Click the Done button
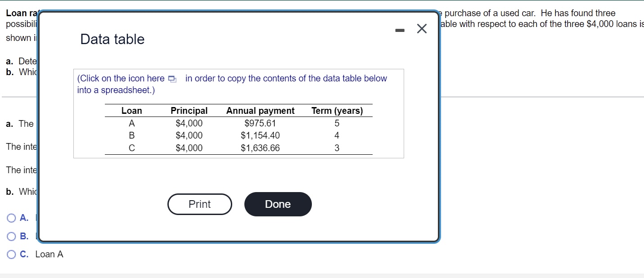 point(278,204)
